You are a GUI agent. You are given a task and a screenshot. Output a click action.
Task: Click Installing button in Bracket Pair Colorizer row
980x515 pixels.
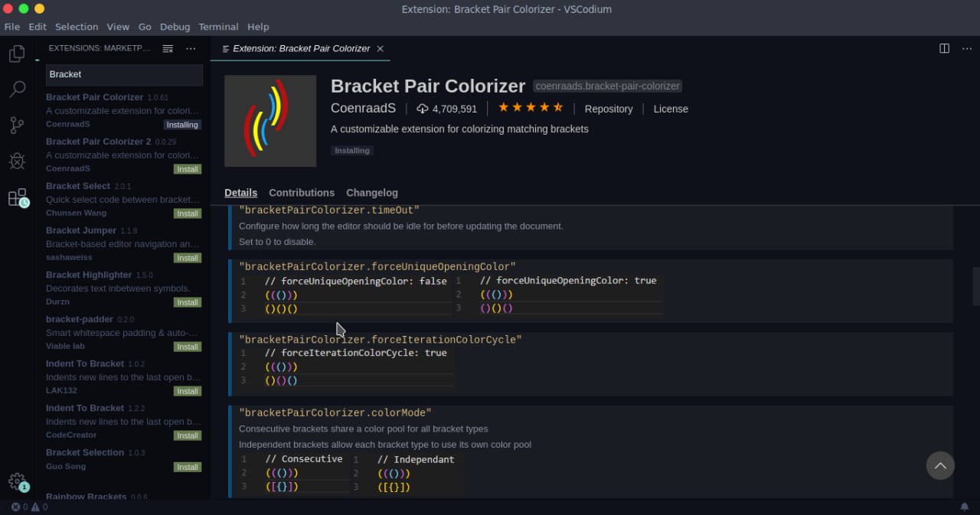pos(182,125)
